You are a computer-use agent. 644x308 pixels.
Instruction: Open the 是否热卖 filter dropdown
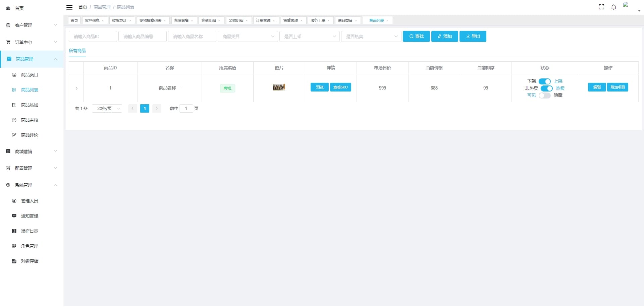[371, 37]
